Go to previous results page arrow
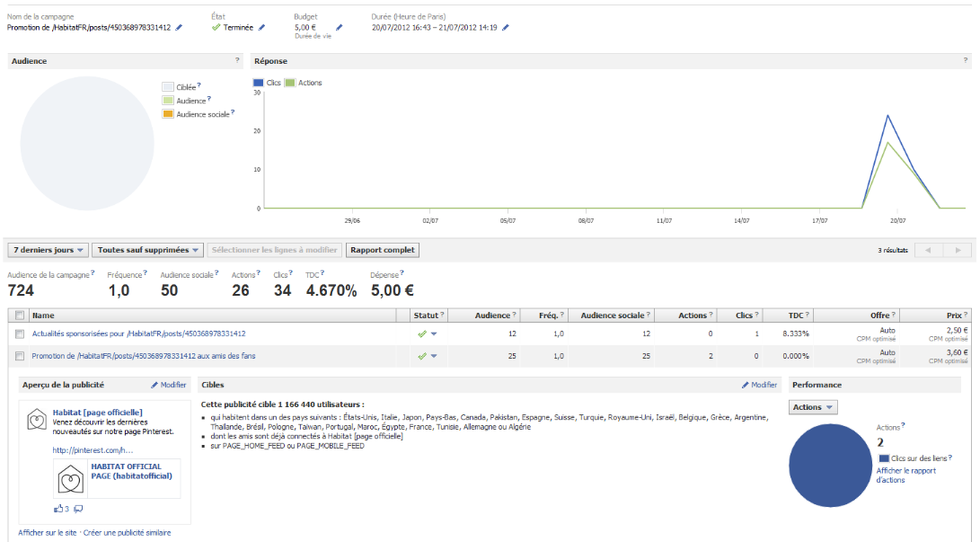 point(927,250)
